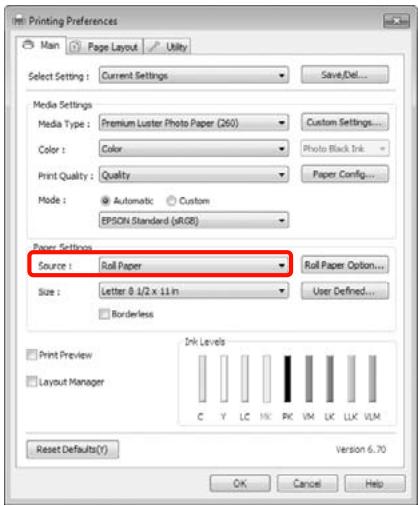Click the Roll Paper Option button
Image resolution: width=418 pixels, height=506 pixels.
(x=345, y=265)
